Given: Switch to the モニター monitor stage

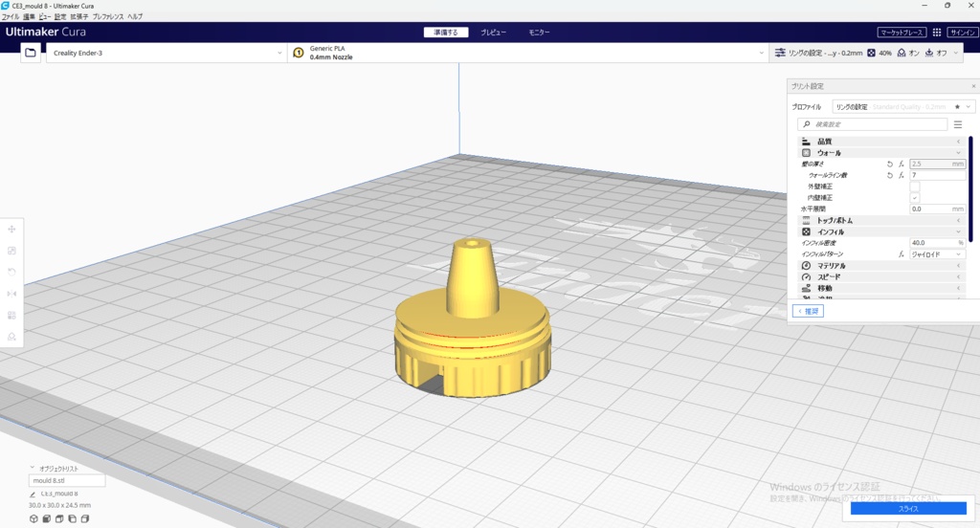Looking at the screenshot, I should coord(540,33).
